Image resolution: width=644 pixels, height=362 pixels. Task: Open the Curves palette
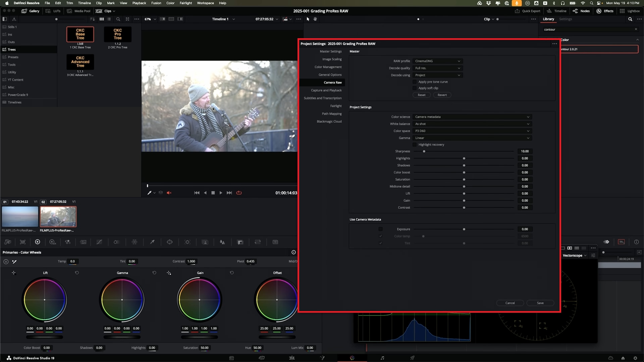click(x=99, y=242)
